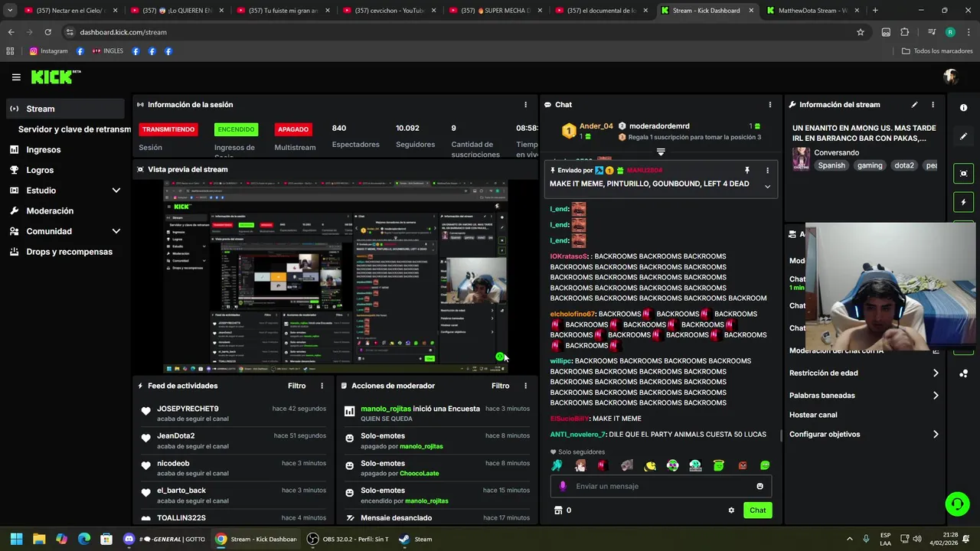Click the Kick logo
Image resolution: width=980 pixels, height=551 pixels.
click(55, 77)
